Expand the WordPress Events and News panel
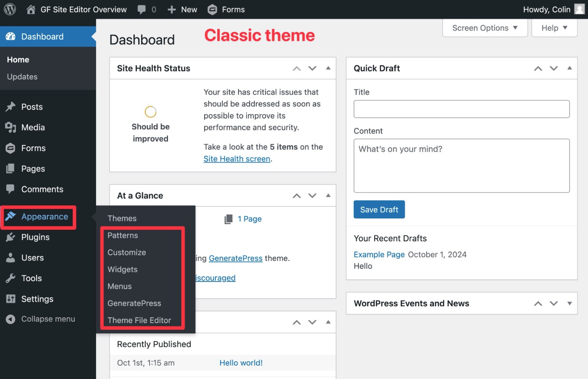The image size is (588, 379). coord(570,303)
